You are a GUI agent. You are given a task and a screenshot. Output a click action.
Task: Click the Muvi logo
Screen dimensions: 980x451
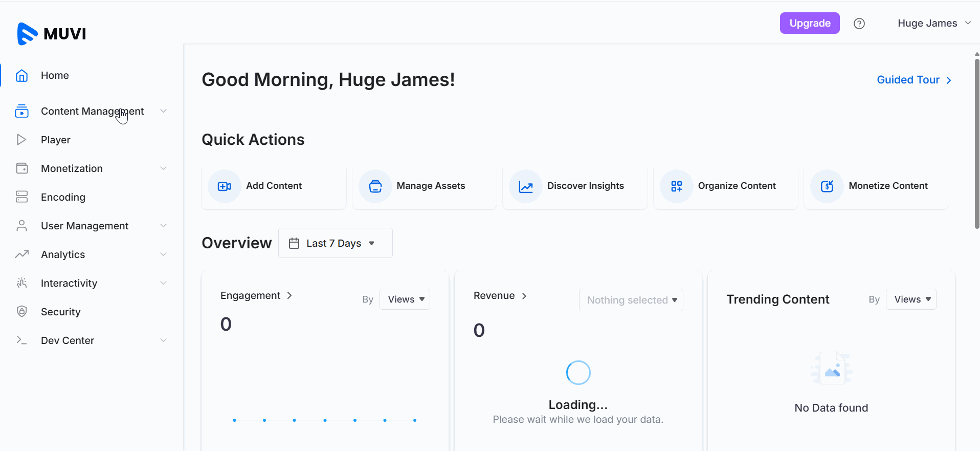(52, 34)
